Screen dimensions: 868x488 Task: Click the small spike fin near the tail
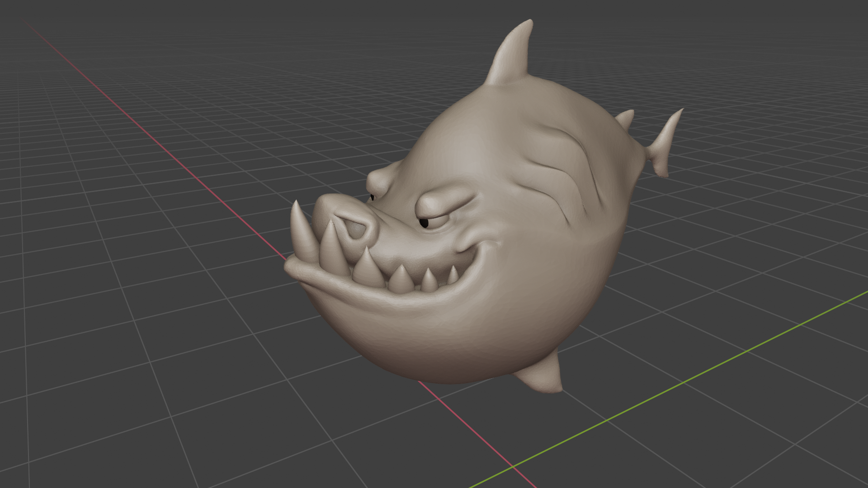tap(626, 119)
